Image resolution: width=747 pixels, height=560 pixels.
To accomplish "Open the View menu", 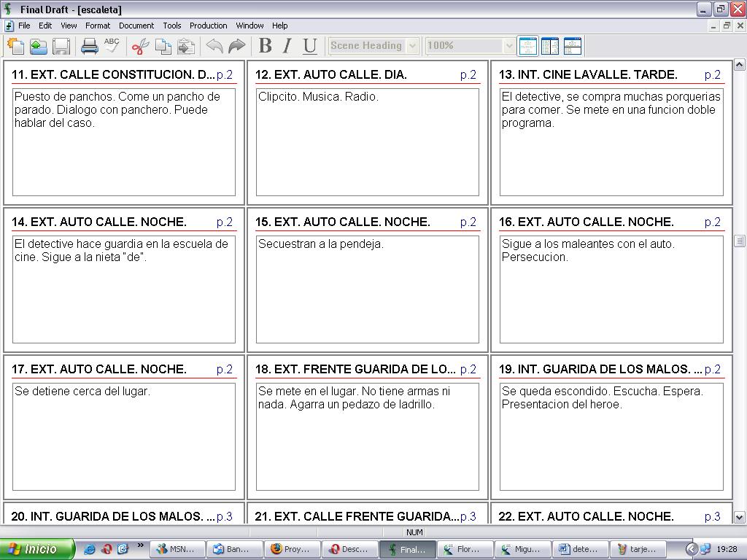I will (69, 26).
